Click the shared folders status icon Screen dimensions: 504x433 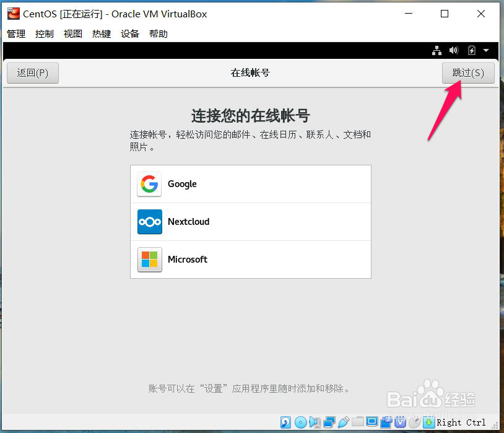pyautogui.click(x=358, y=422)
